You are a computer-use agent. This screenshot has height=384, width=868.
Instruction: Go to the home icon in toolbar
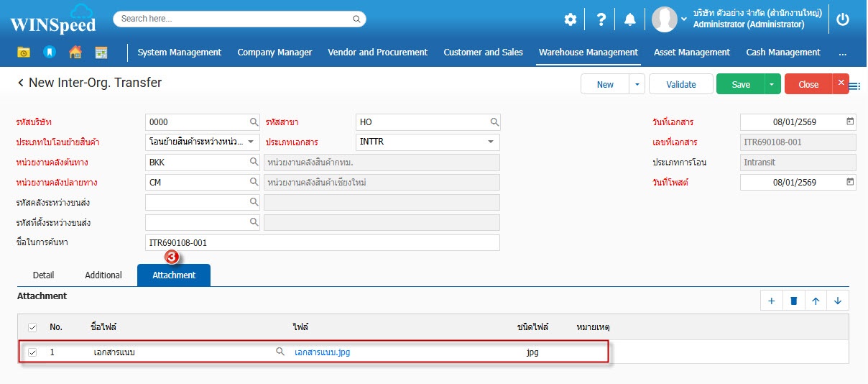[75, 52]
